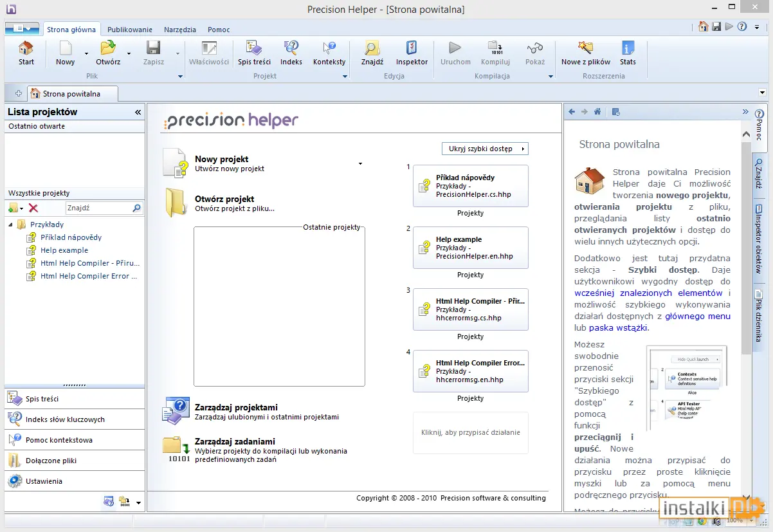Image resolution: width=773 pixels, height=532 pixels.
Task: Open Konteksty in the ribbon
Action: (329, 53)
